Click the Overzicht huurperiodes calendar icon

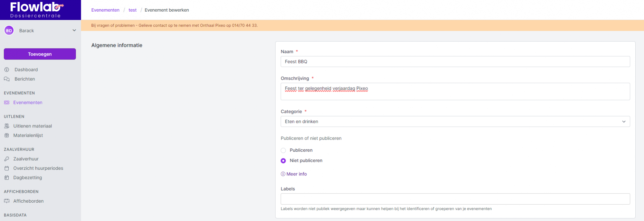click(7, 168)
